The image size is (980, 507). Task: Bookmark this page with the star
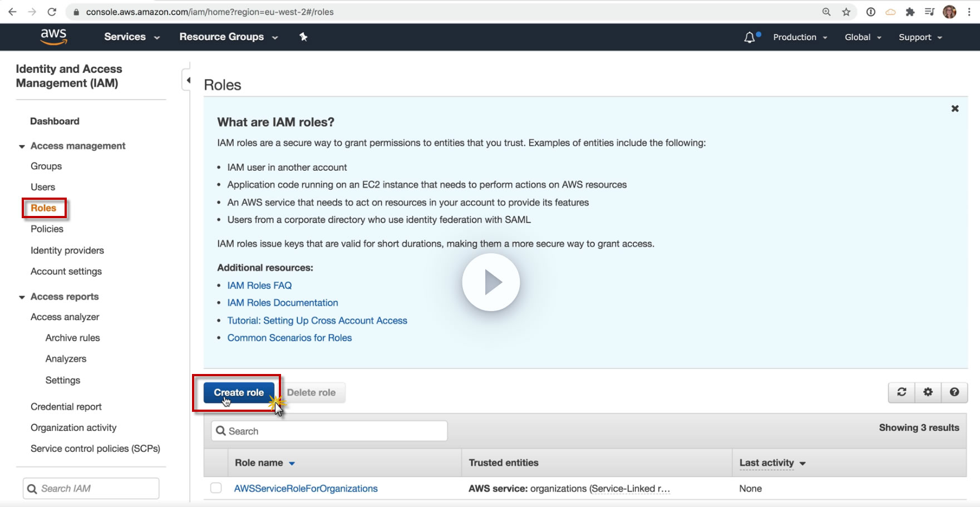point(846,12)
